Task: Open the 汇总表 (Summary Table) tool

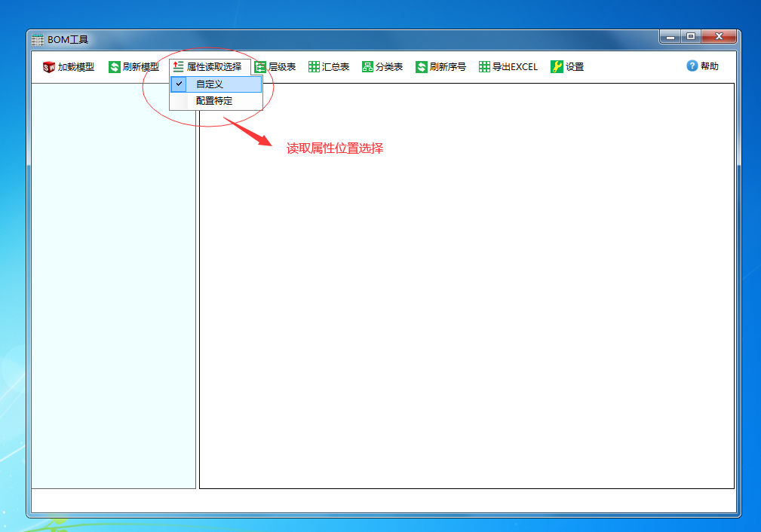Action: pyautogui.click(x=330, y=66)
